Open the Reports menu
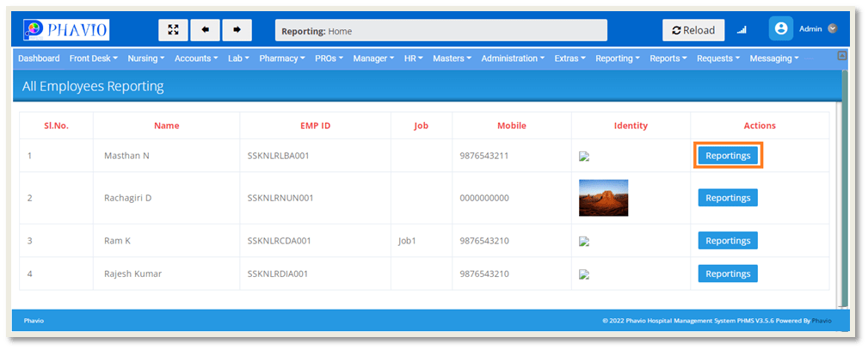Image resolution: width=868 pixels, height=350 pixels. tap(668, 58)
